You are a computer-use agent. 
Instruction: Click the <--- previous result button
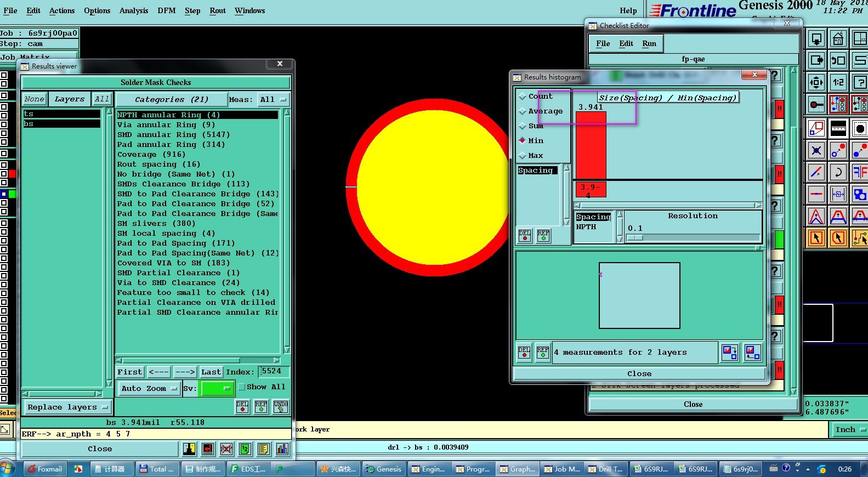click(158, 372)
